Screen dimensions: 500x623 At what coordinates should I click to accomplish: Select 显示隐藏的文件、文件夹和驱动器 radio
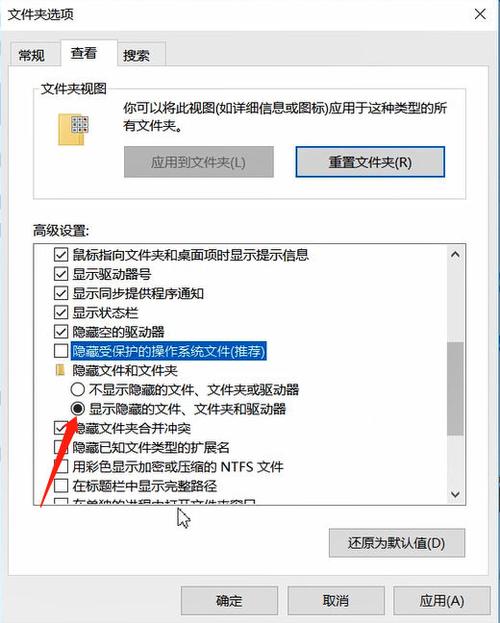pos(78,408)
